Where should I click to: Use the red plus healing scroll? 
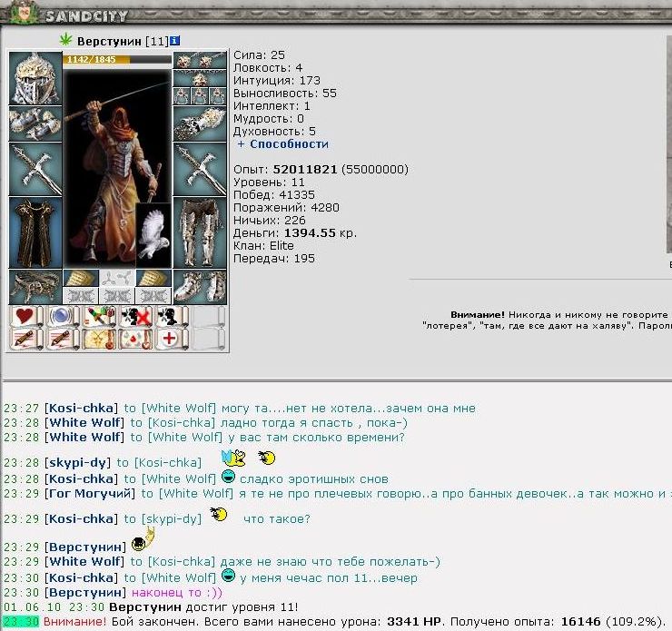point(172,339)
